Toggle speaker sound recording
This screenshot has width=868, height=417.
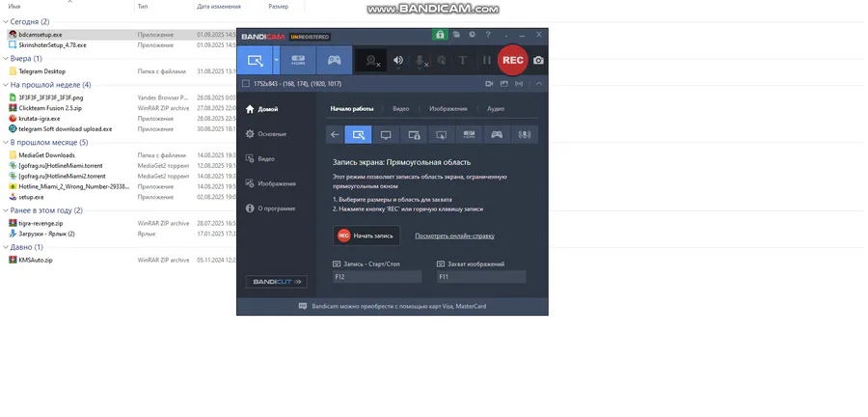(x=398, y=61)
